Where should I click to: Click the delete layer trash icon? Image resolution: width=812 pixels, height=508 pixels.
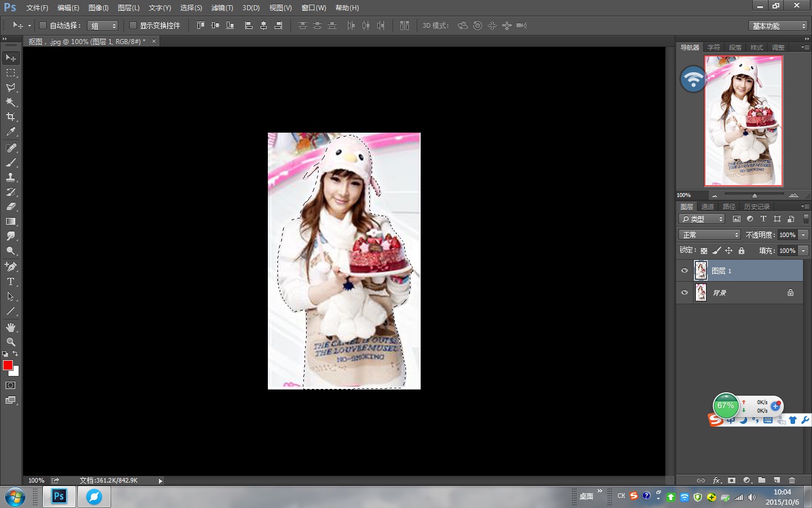[792, 480]
